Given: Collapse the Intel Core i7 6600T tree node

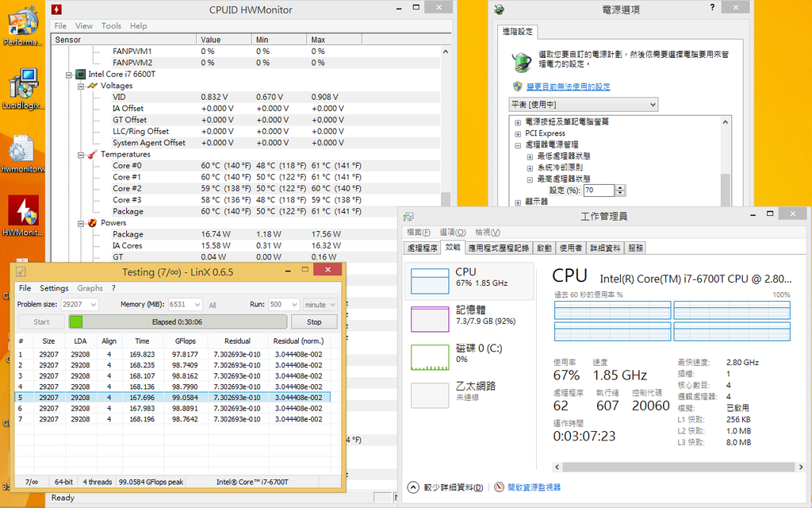Looking at the screenshot, I should [x=69, y=75].
